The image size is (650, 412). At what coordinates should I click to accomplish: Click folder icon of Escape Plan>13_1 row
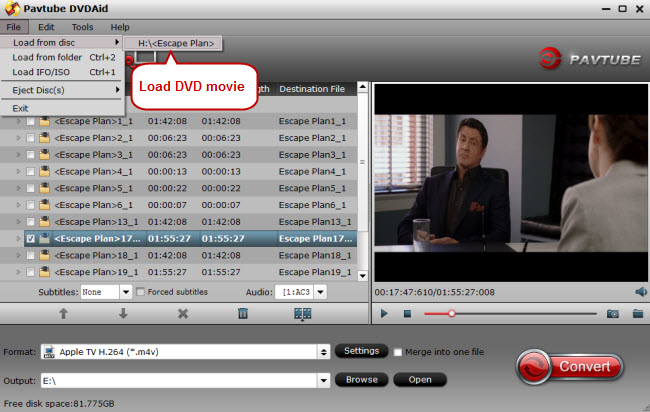[44, 222]
